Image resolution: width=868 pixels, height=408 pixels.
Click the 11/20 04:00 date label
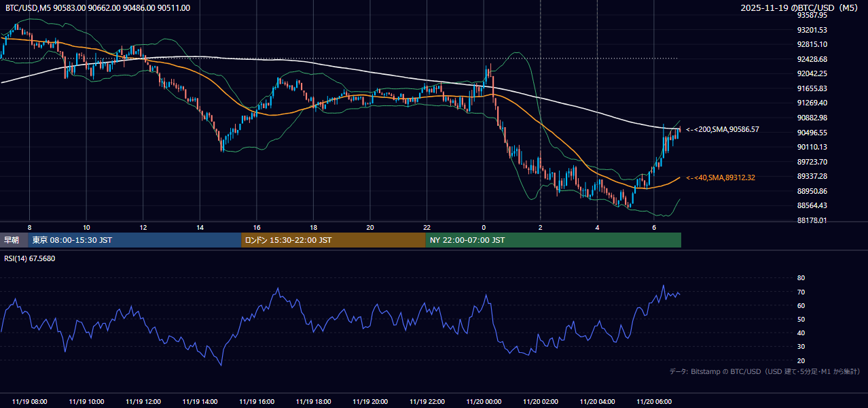click(x=597, y=402)
